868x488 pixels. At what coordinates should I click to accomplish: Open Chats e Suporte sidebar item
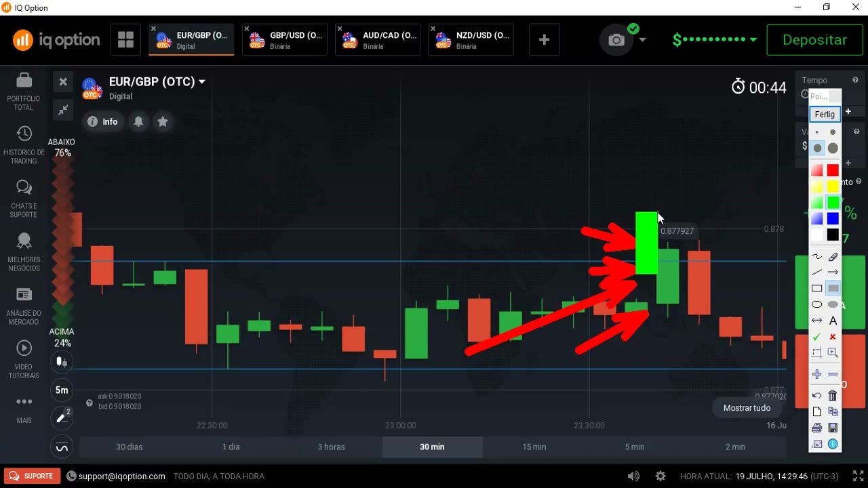24,199
